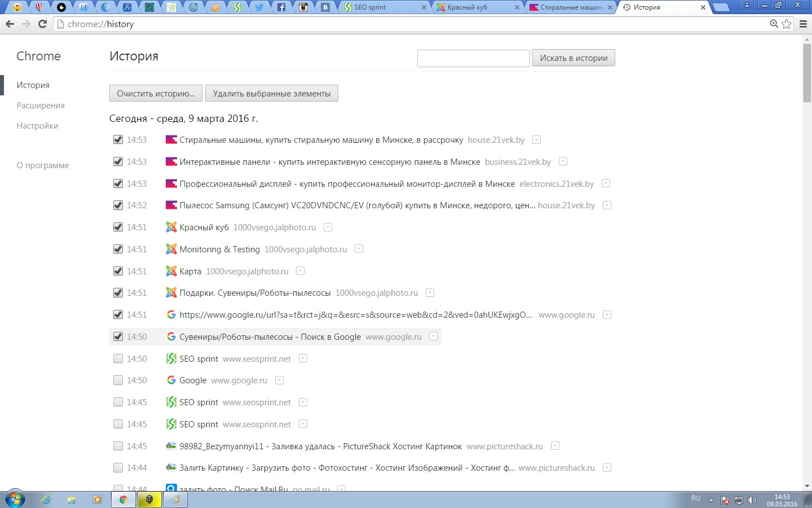
Task: Close the Красный куб tab
Action: [517, 7]
